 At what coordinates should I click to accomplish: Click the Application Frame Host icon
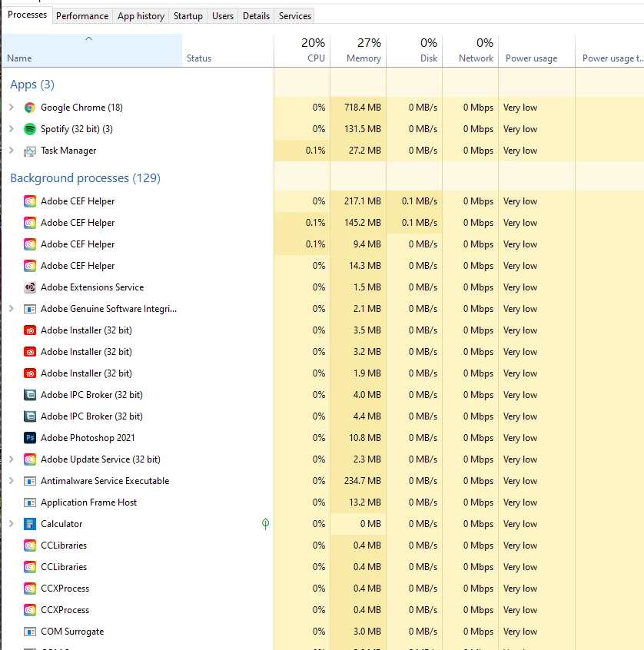[30, 502]
